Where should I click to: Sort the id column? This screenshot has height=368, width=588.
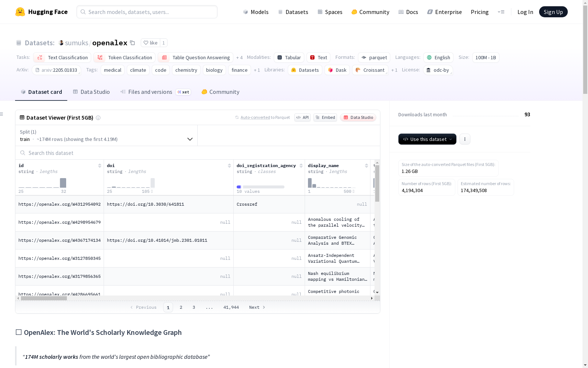pyautogui.click(x=100, y=166)
